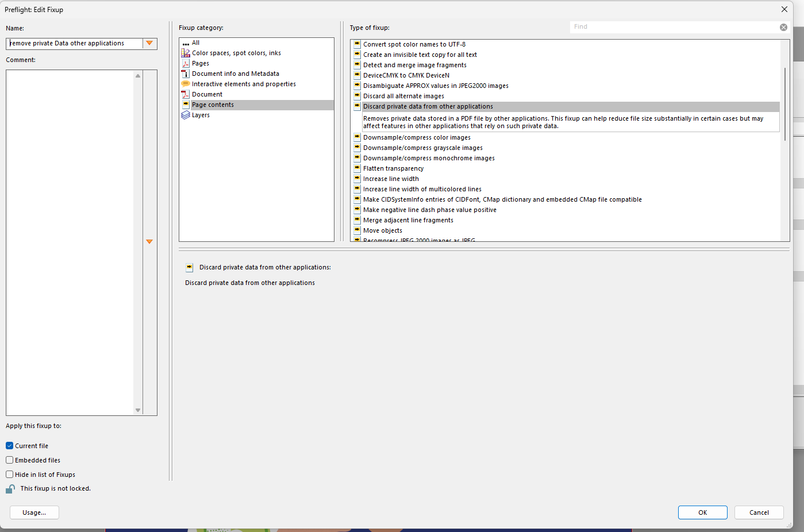Select Interactive elements and properties icon

click(x=186, y=84)
